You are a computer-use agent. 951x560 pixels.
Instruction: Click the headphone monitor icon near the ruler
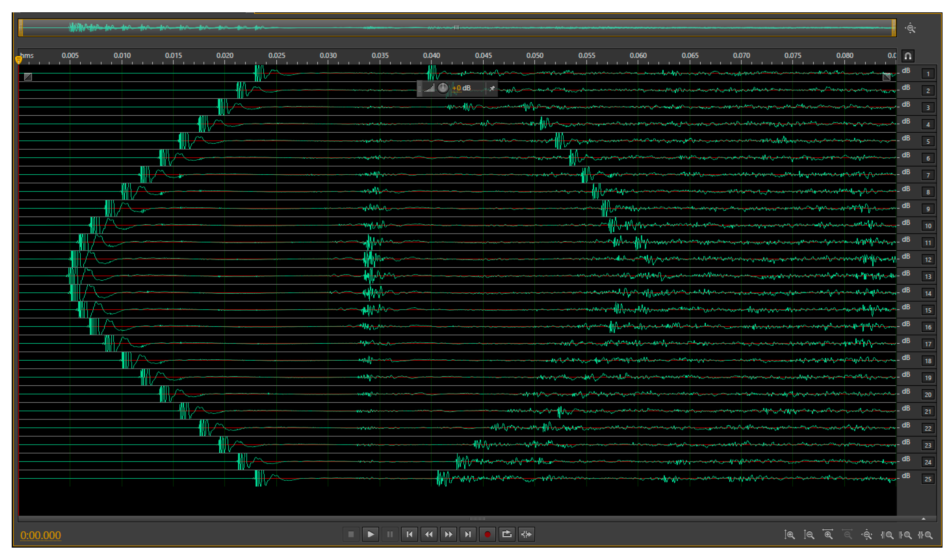pos(908,56)
